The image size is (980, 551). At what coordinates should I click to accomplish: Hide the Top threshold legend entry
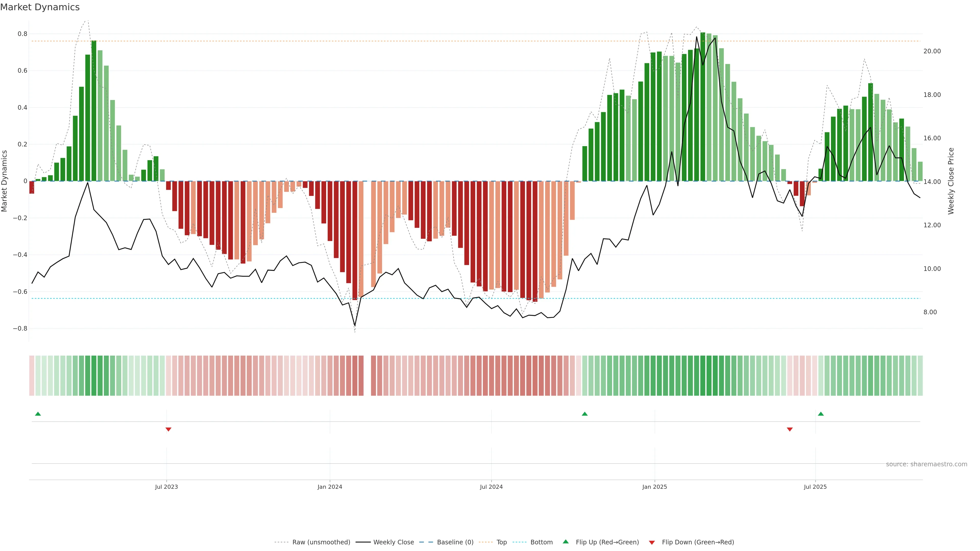501,542
